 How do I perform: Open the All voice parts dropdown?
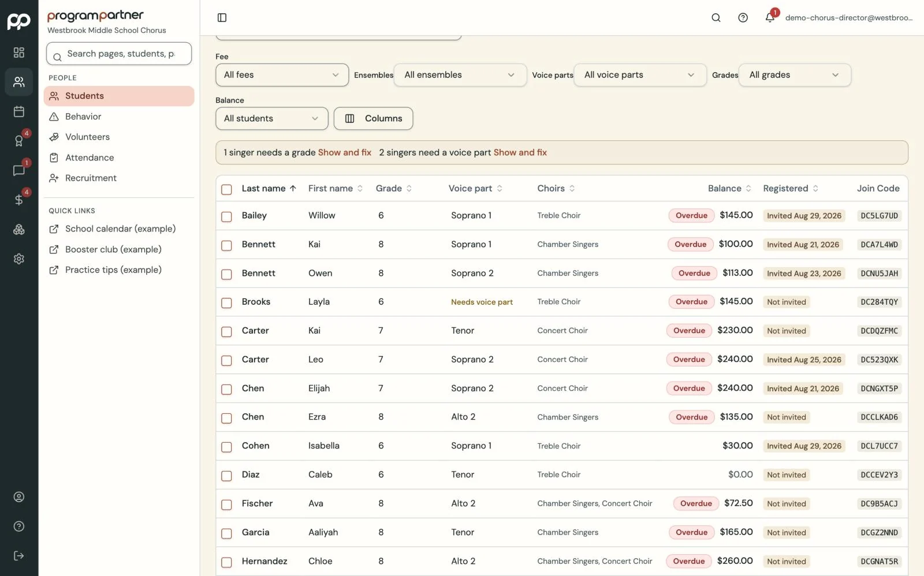coord(640,75)
